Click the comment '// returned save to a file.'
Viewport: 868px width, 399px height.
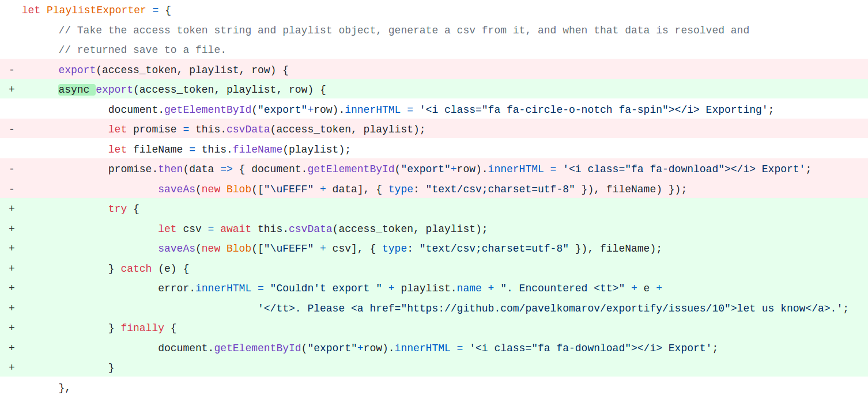point(142,50)
